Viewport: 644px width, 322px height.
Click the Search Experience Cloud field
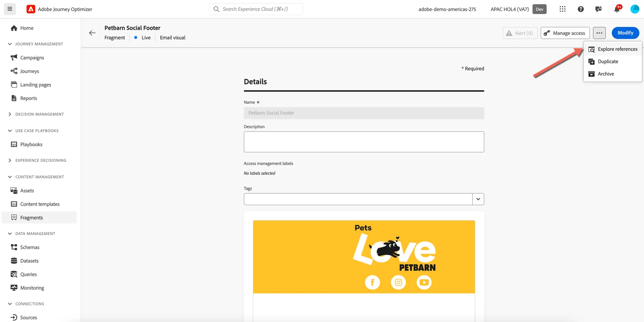(x=256, y=9)
